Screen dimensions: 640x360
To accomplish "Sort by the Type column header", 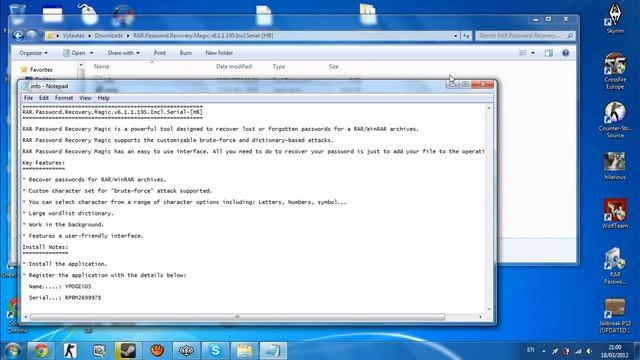I will (x=279, y=67).
